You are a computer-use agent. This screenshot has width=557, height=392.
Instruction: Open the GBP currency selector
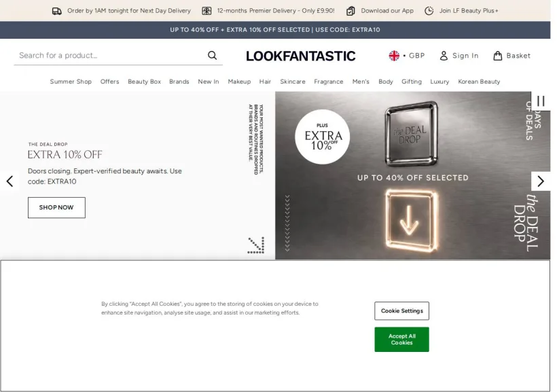pos(407,56)
